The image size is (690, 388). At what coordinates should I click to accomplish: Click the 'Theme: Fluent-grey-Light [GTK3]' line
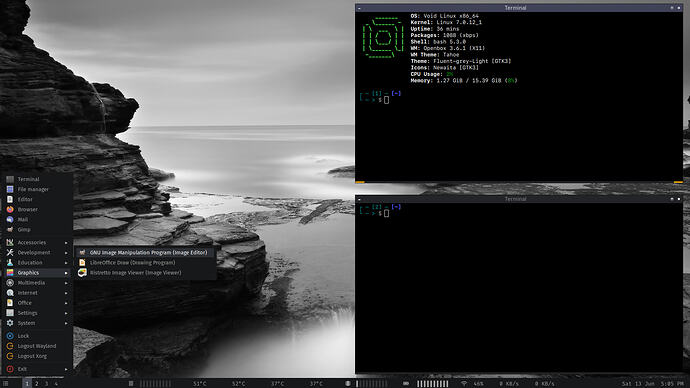(x=461, y=61)
